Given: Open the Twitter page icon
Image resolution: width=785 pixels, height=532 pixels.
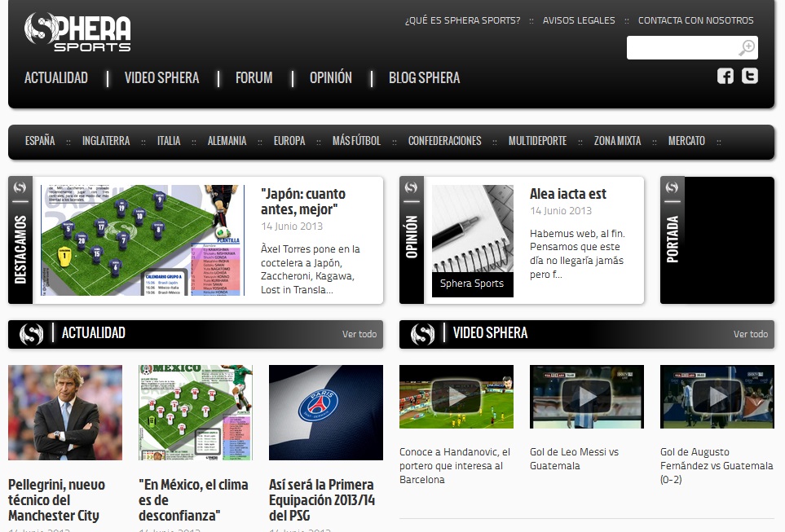Looking at the screenshot, I should [749, 76].
